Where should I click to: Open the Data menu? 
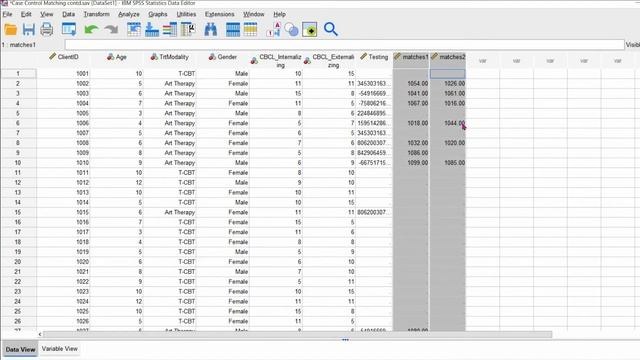69,14
